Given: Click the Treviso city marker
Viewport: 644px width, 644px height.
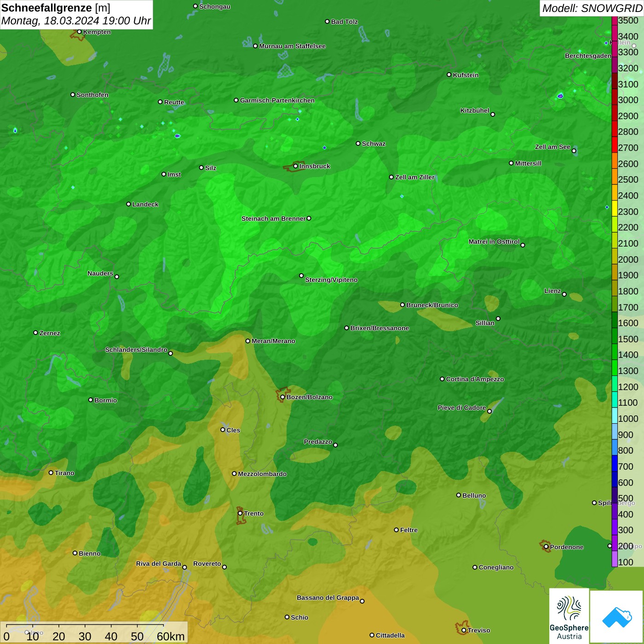Looking at the screenshot, I should pyautogui.click(x=464, y=630).
